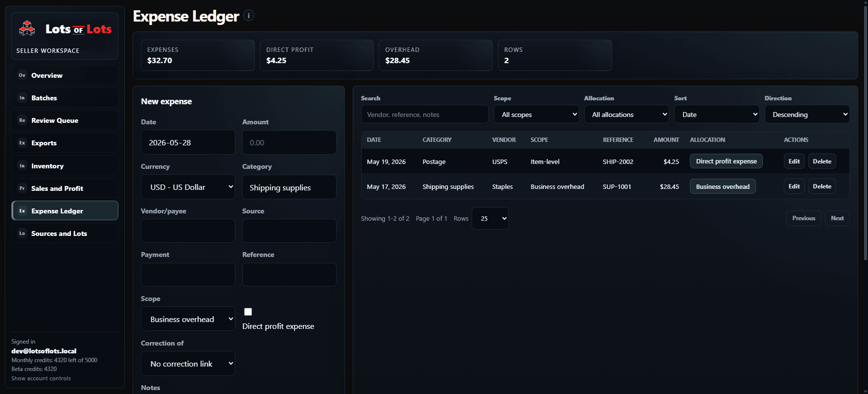
Task: Open Sales and Profit
Action: pyautogui.click(x=65, y=188)
